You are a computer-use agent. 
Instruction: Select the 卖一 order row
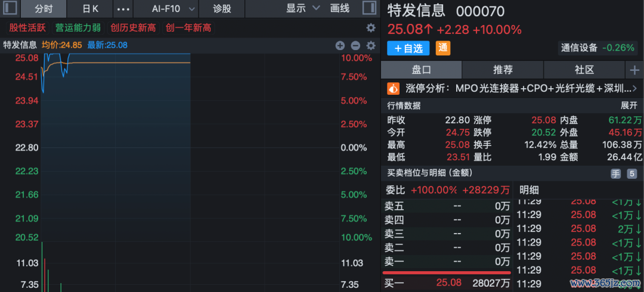coord(447,261)
